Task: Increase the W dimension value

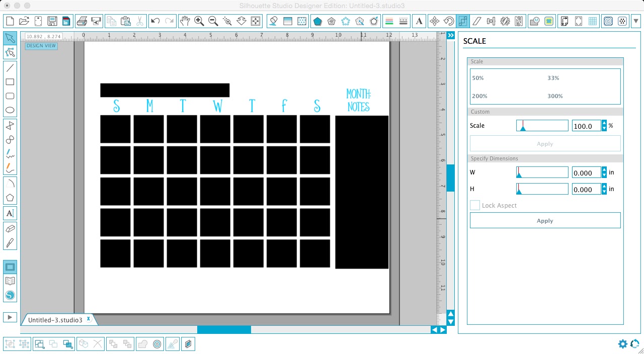Action: pyautogui.click(x=604, y=170)
